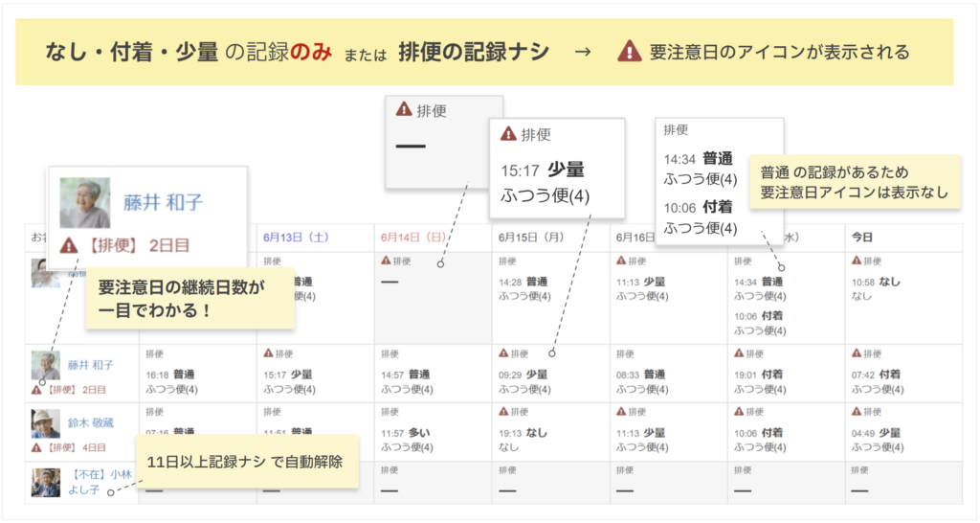Click the caution icon in 鈴木's 10:06 付着 cell
The image size is (980, 523).
coord(740,412)
